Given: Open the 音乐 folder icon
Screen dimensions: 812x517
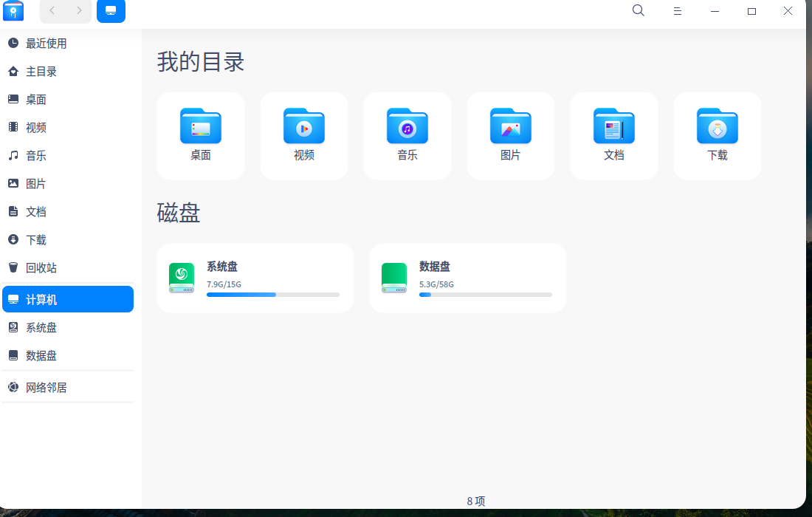Looking at the screenshot, I should (407, 126).
